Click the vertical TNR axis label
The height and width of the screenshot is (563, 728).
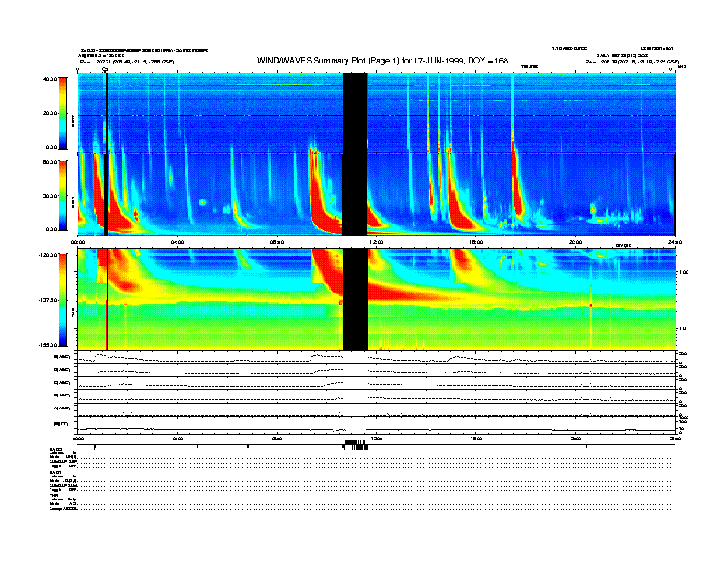coord(73,315)
